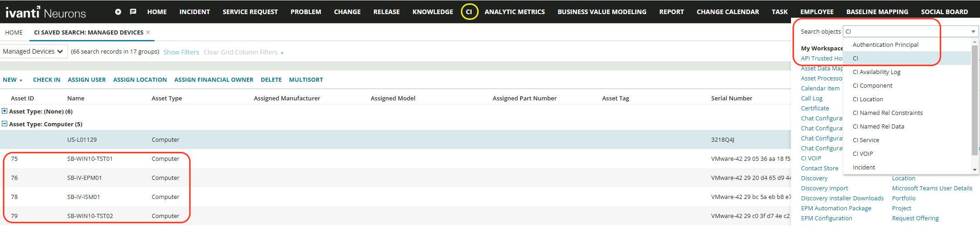Open the EMPLOYEE workspace
The height and width of the screenshot is (228, 980).
click(x=817, y=12)
